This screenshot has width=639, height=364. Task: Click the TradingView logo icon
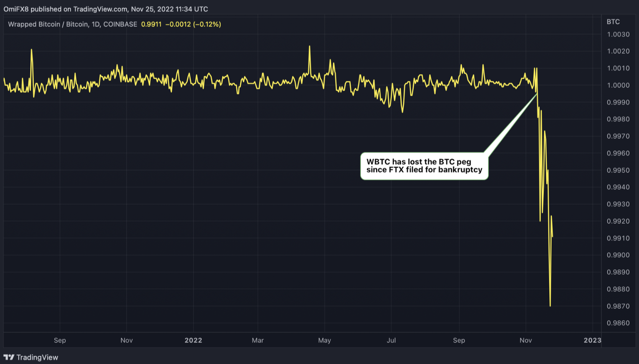click(x=9, y=357)
